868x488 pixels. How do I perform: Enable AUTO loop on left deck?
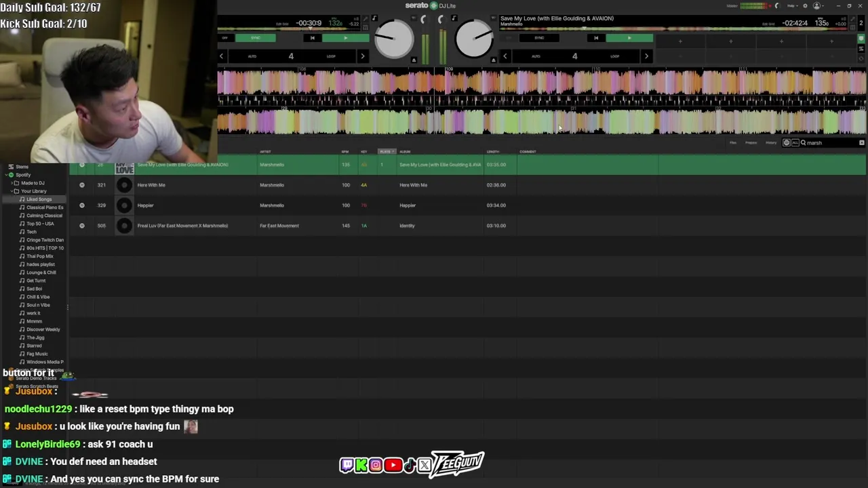252,56
